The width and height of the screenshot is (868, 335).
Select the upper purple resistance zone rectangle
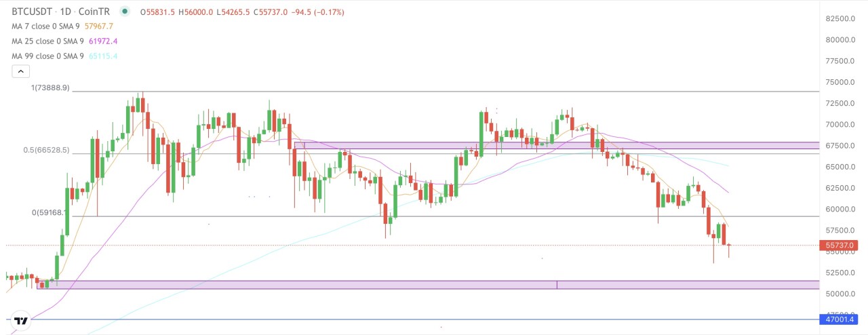pyautogui.click(x=556, y=145)
